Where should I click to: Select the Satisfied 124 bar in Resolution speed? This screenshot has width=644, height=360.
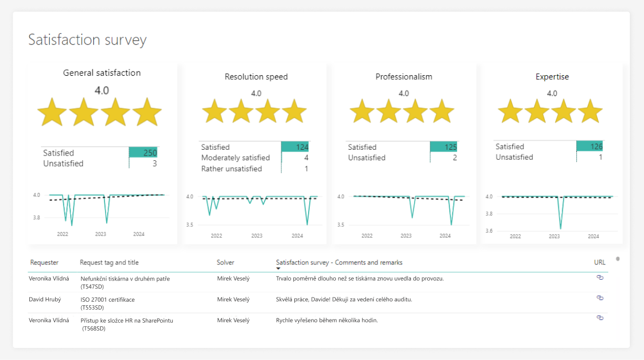pos(295,147)
